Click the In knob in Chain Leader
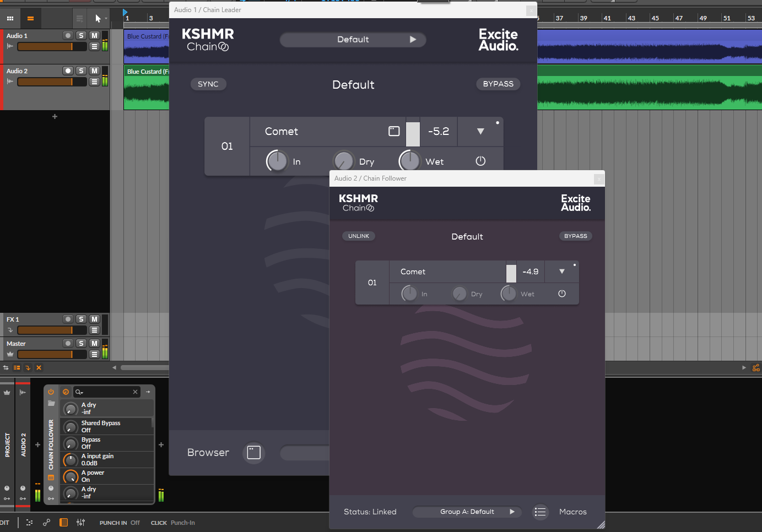 click(277, 161)
